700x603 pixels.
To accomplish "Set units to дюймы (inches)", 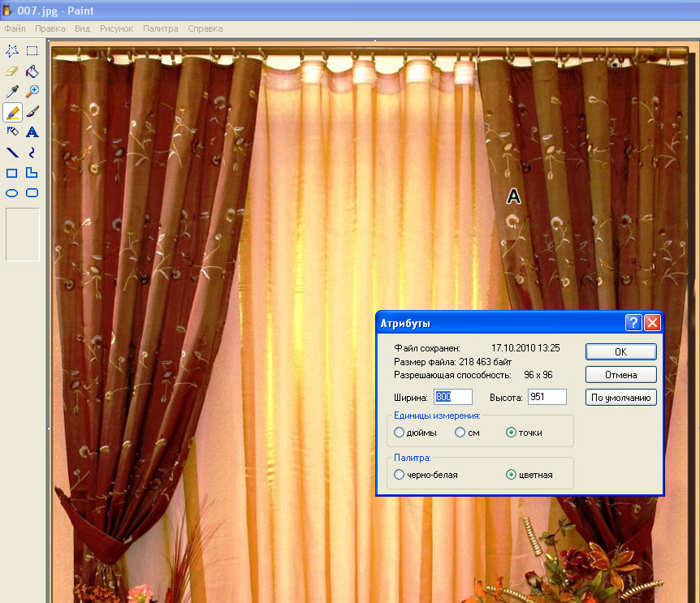I will coord(399,433).
